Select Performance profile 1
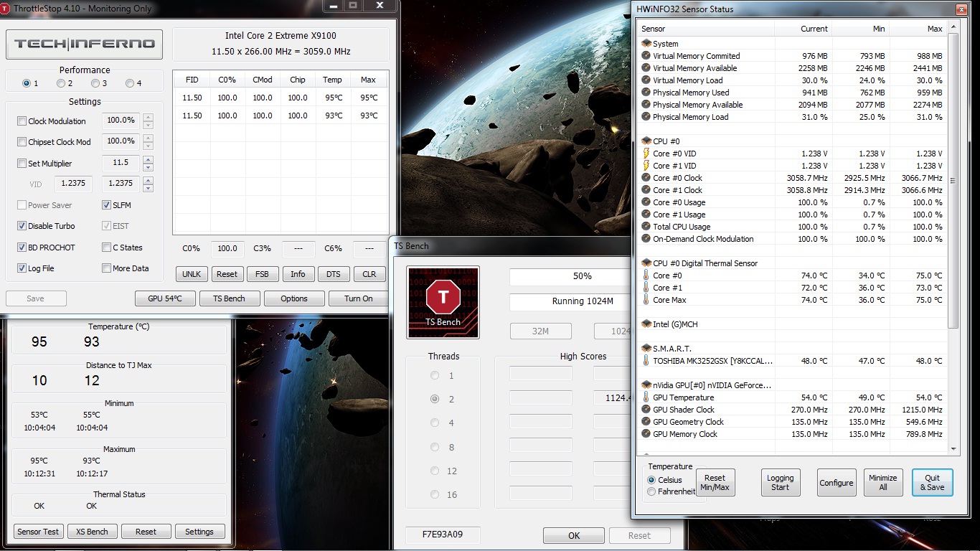Screen dimensions: 980x551 (27, 83)
